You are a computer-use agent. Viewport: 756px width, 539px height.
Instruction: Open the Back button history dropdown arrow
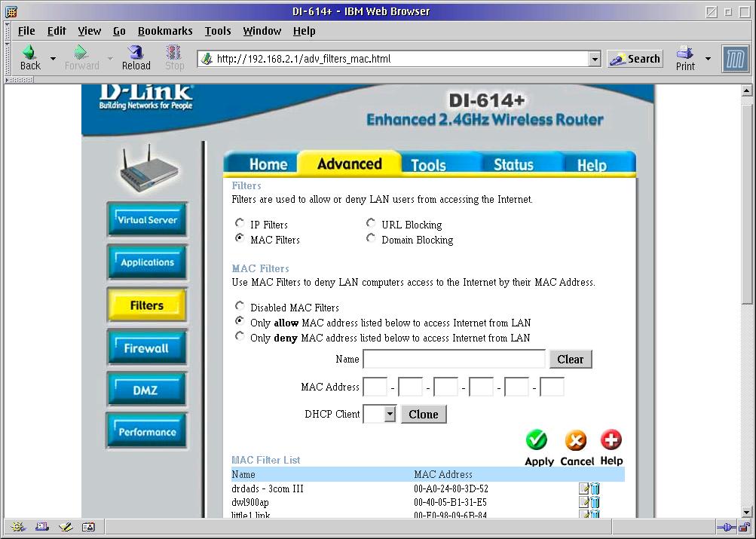(x=53, y=58)
